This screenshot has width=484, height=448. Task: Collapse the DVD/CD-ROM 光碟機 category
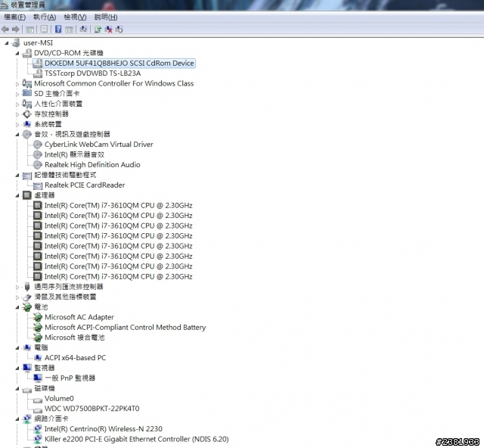17,54
